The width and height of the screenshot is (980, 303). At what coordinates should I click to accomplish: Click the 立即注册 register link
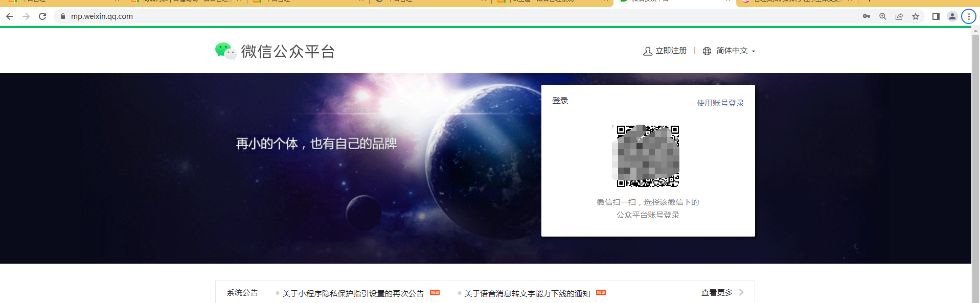(671, 51)
